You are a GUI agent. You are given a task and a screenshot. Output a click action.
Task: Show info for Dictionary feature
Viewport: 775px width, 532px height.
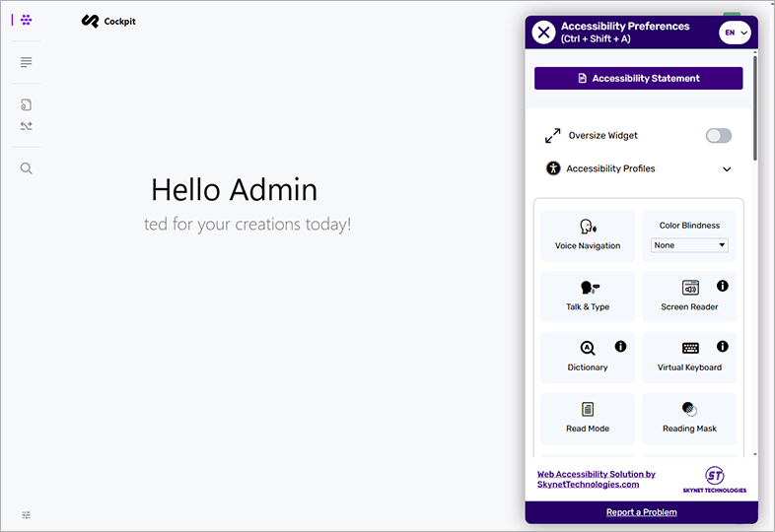tap(620, 347)
